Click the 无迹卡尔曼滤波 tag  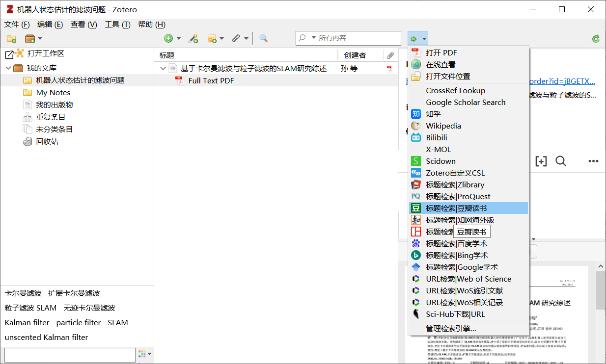click(x=89, y=308)
